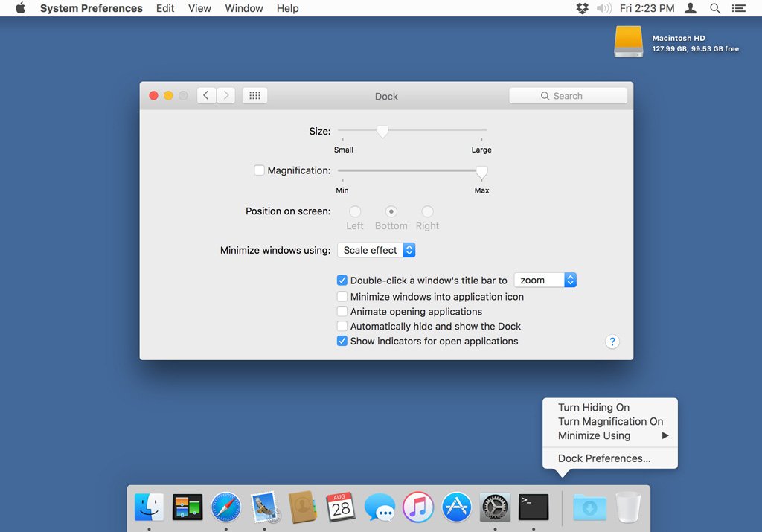This screenshot has height=532, width=762.
Task: Open the View menu
Action: point(199,8)
